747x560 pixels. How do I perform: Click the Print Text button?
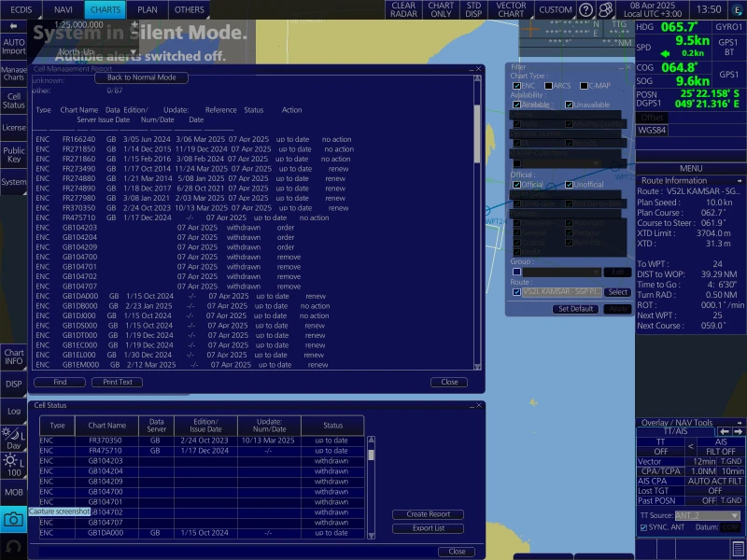pyautogui.click(x=118, y=383)
